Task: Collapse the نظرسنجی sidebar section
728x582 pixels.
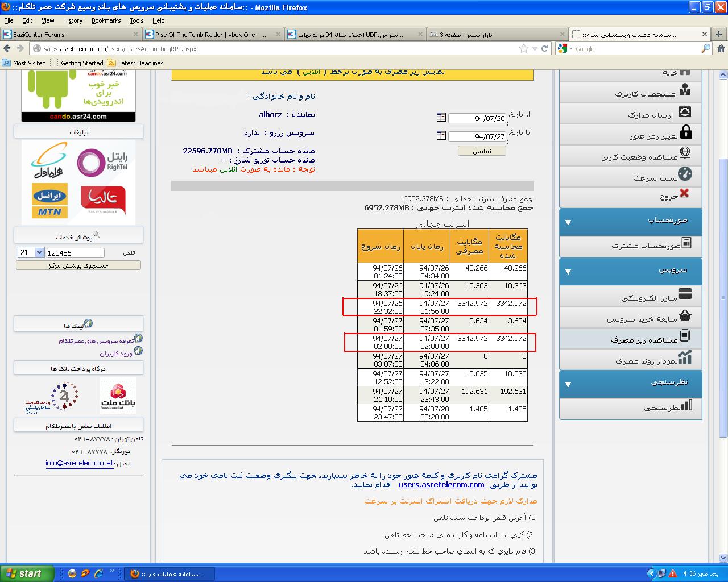Action: pyautogui.click(x=568, y=384)
